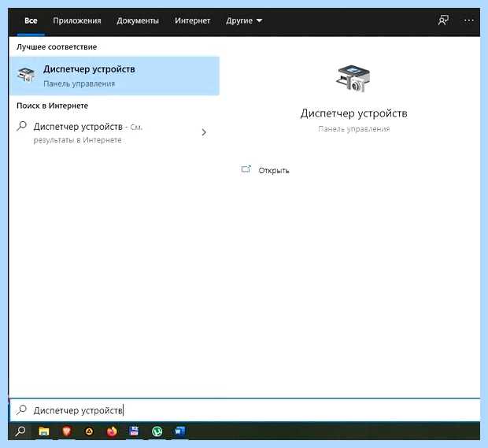Screen dimensions: 488x448
Task: Click the Лучшее соответствие heading
Action: 57,47
